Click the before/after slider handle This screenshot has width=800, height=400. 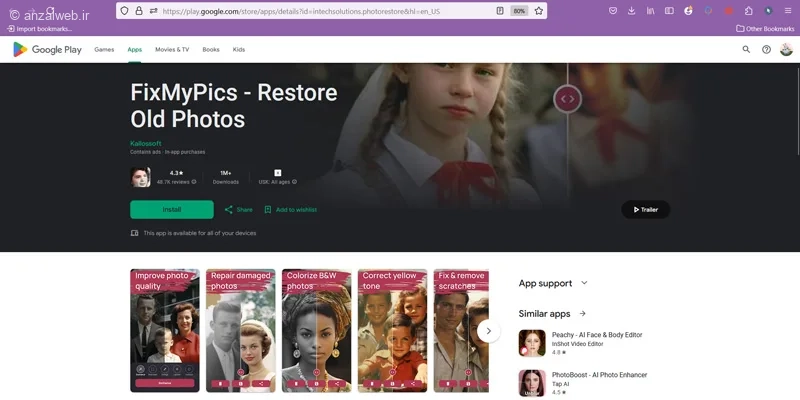coord(567,99)
